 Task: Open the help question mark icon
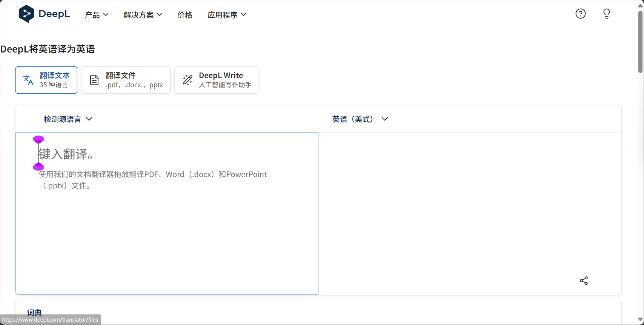tap(581, 14)
